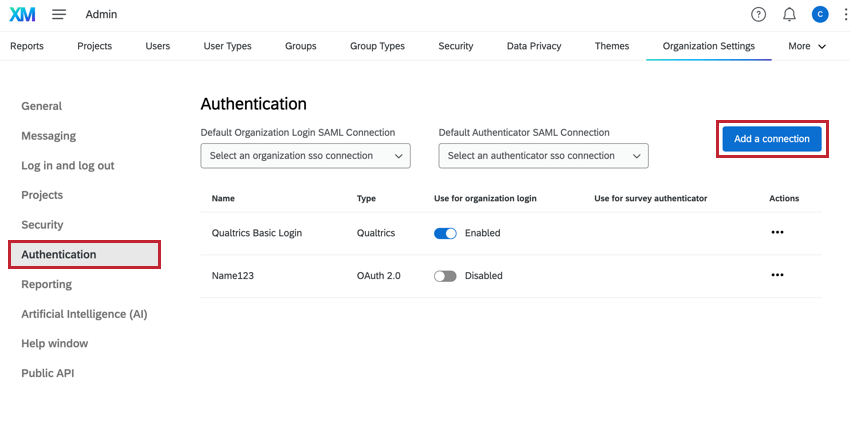850x423 pixels.
Task: Open the Public API settings section
Action: 48,373
